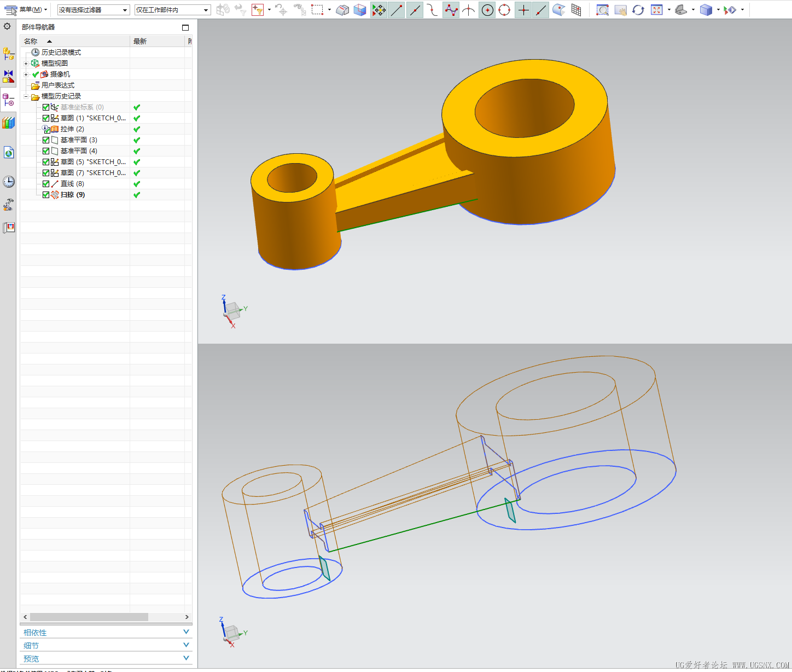Toggle the intersection snap icon
Viewport: 792px width, 672px height.
pyautogui.click(x=469, y=10)
